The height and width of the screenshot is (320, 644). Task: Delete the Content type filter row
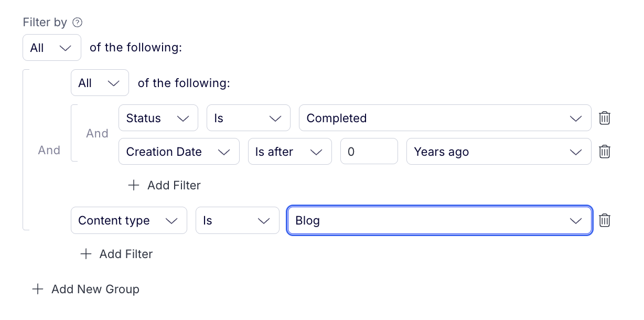(605, 220)
